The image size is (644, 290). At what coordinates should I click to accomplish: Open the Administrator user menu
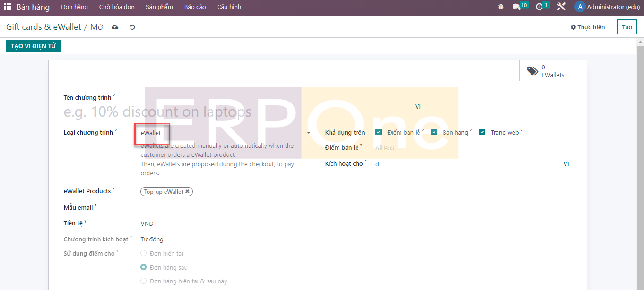607,7
